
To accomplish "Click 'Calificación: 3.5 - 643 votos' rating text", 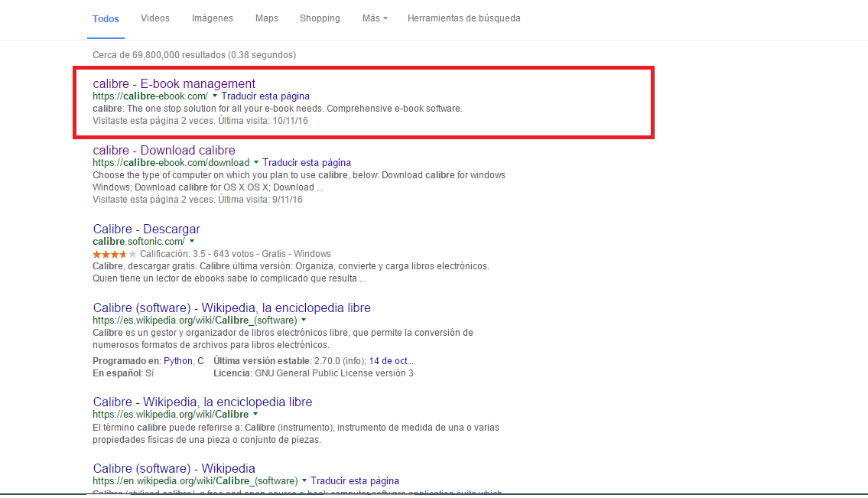I will coord(197,254).
